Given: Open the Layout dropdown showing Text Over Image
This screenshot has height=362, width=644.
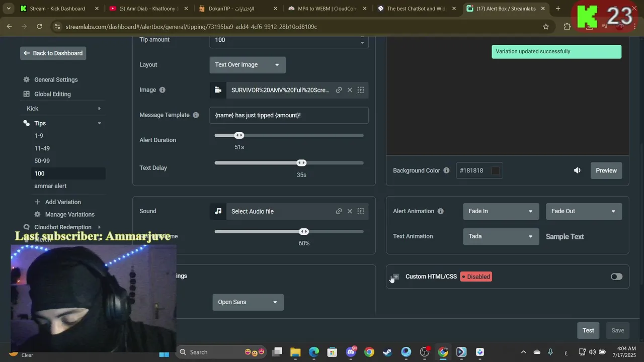Looking at the screenshot, I should (248, 65).
